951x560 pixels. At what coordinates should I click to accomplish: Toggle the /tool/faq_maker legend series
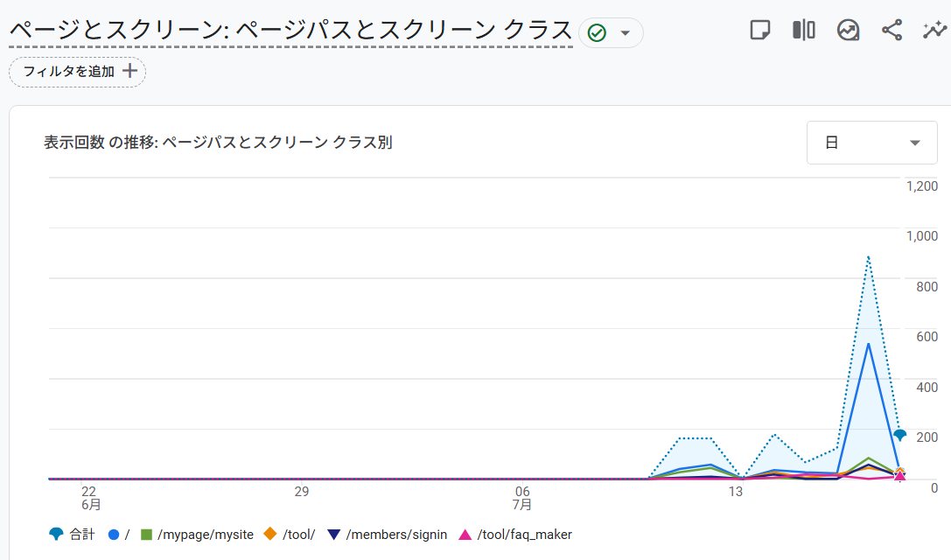[x=524, y=534]
